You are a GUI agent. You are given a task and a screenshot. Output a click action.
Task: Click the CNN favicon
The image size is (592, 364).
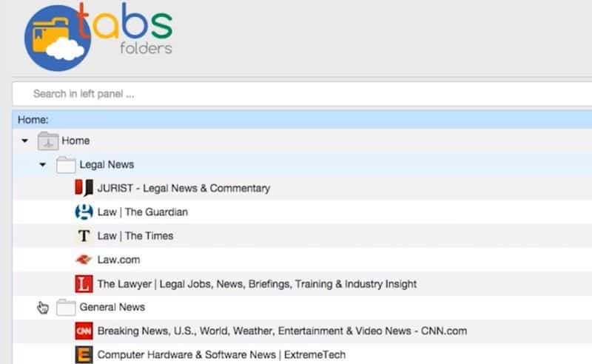click(x=84, y=331)
